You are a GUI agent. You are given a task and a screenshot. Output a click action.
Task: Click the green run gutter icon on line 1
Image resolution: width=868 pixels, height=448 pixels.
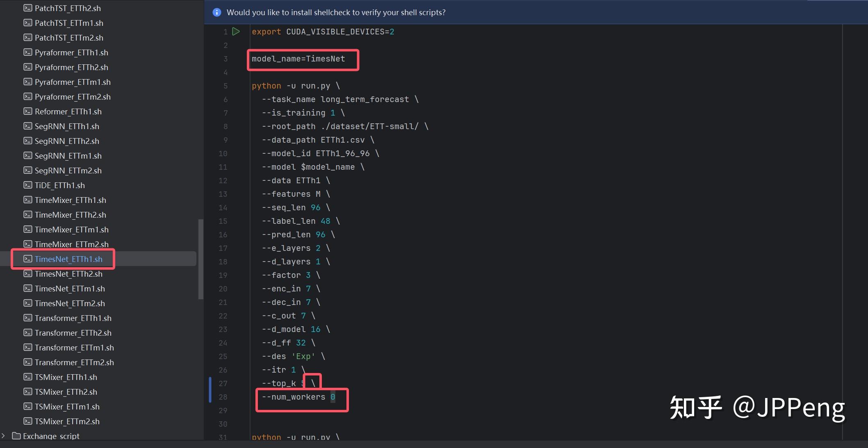(236, 32)
